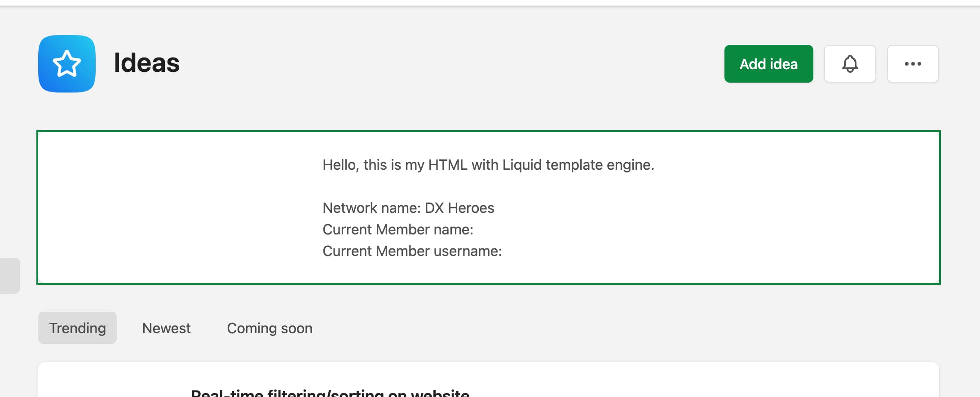The width and height of the screenshot is (980, 397).
Task: Open the Coming soon tab
Action: (269, 328)
